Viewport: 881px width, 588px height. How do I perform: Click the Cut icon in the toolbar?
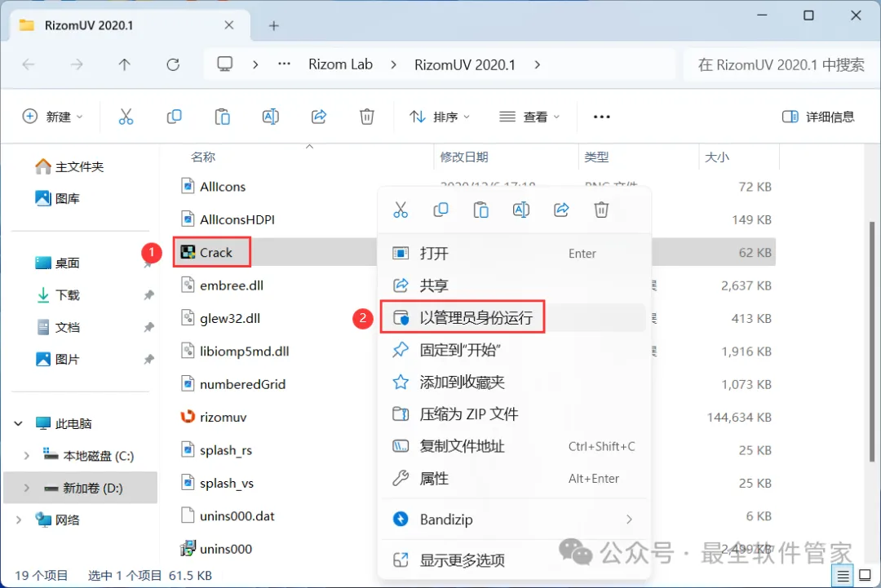click(x=126, y=117)
